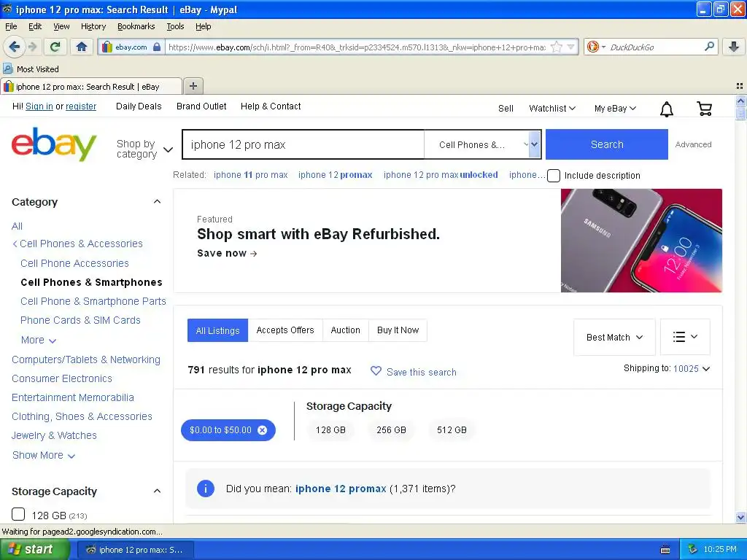Click Save now in the Refurbished banner
The image size is (747, 560).
228,253
